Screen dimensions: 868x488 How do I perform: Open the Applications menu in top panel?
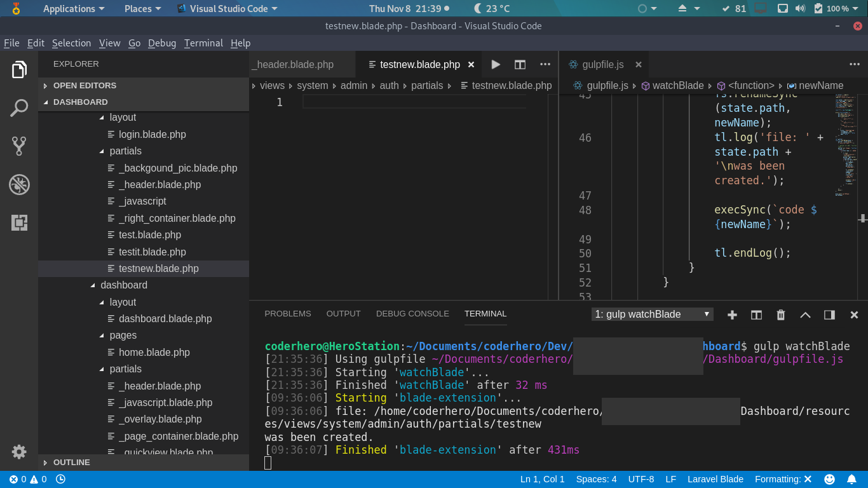click(74, 8)
